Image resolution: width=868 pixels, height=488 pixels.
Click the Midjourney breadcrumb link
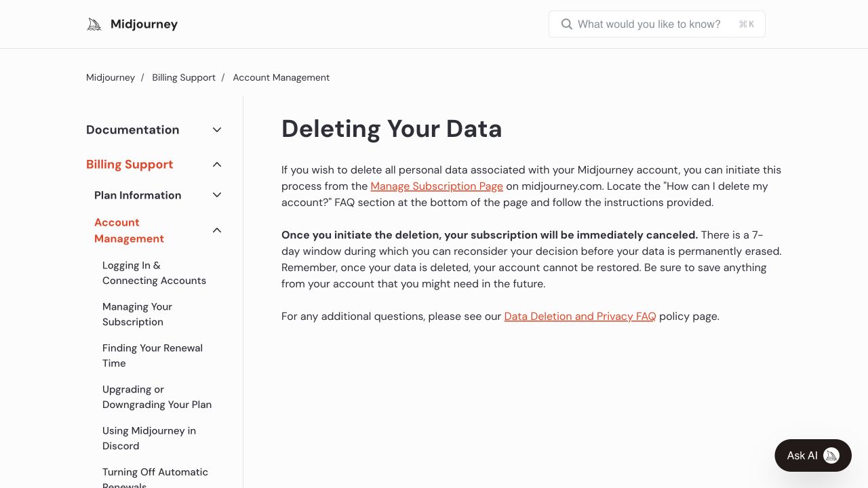(x=111, y=78)
